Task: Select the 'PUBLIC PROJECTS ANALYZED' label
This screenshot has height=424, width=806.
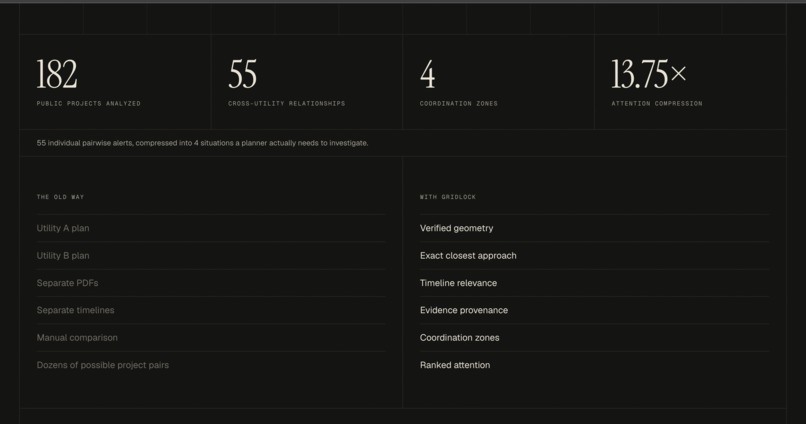Action: click(88, 103)
